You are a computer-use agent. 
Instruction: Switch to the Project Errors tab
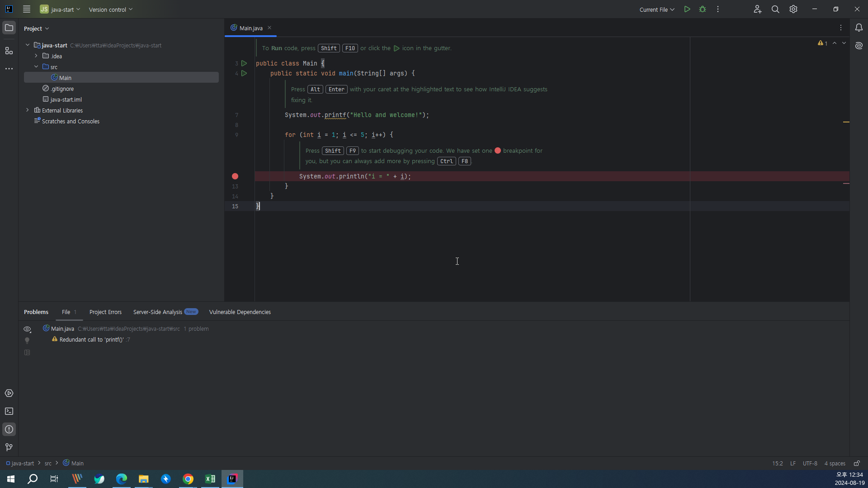tap(105, 312)
